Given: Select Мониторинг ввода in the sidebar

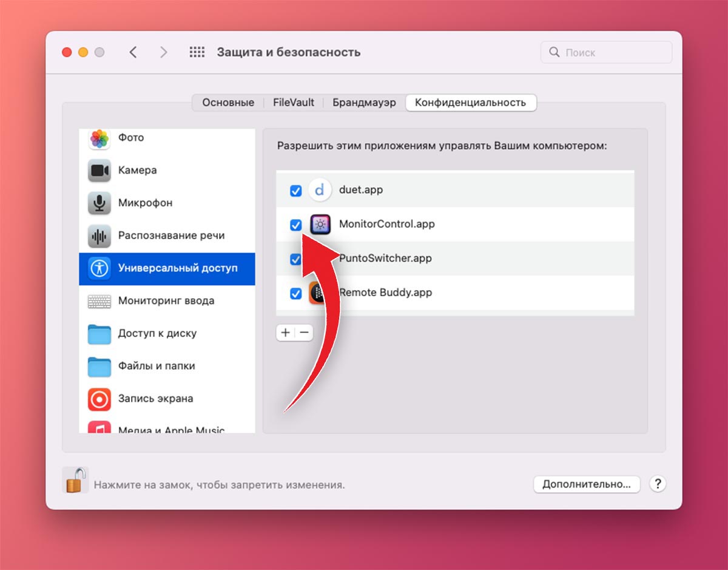Looking at the screenshot, I should 166,300.
